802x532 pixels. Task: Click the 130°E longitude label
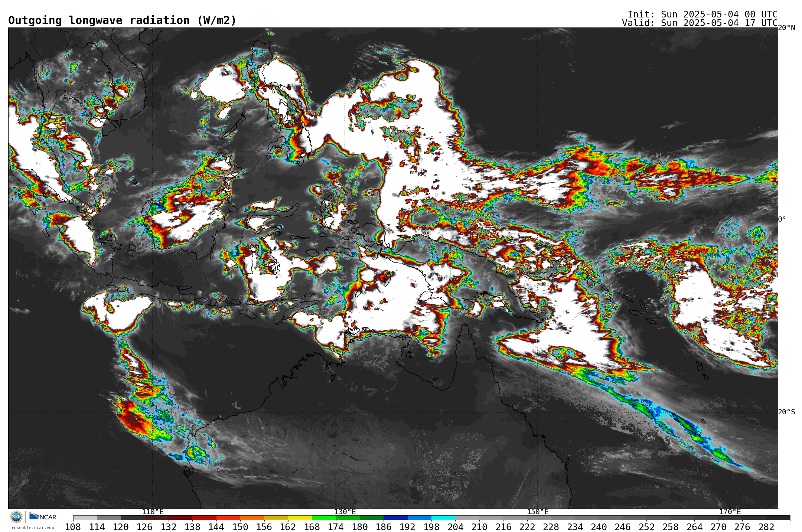tap(345, 512)
